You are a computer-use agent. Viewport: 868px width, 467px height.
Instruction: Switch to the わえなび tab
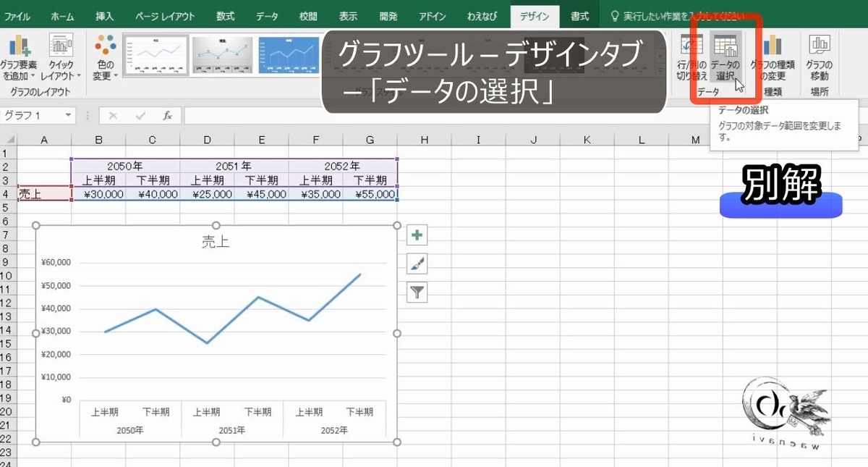click(x=482, y=16)
